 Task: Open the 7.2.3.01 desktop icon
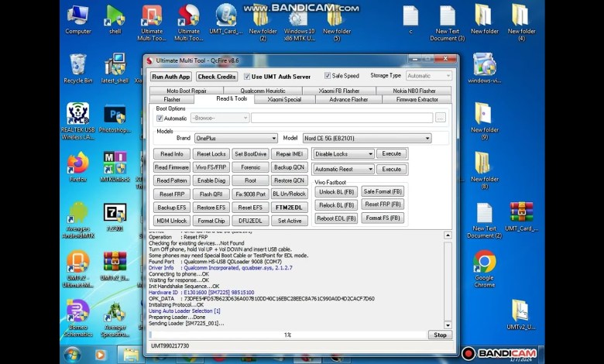115,217
